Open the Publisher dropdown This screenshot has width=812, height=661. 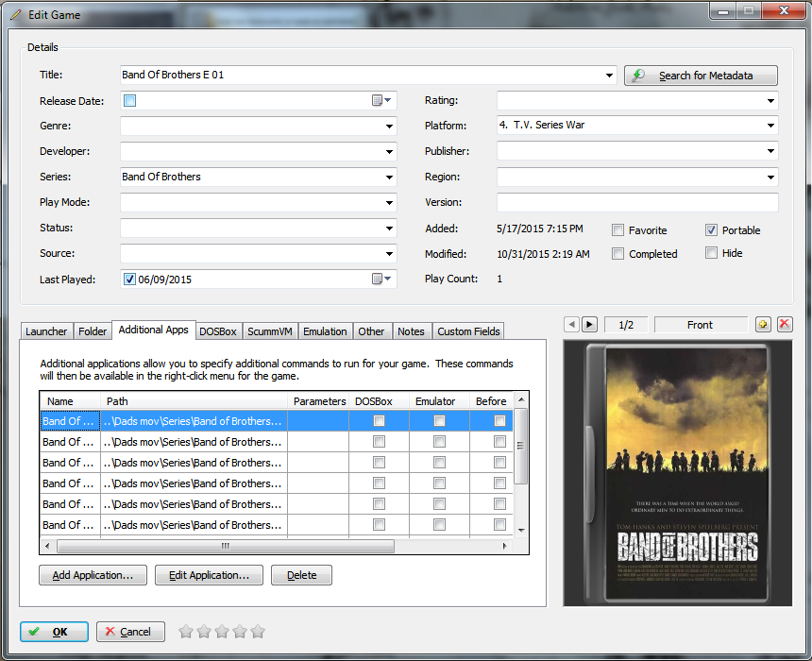(x=770, y=151)
